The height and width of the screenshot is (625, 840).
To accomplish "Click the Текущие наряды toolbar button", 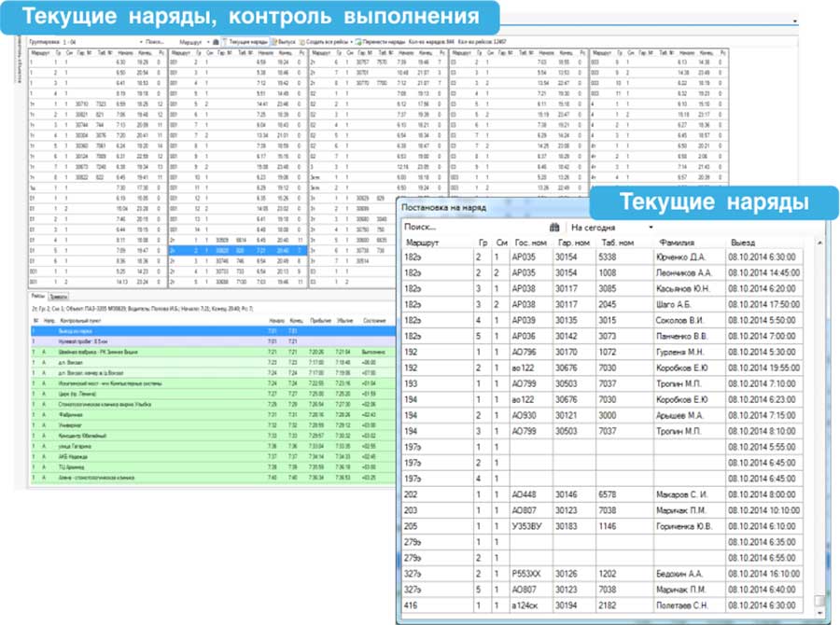I will point(247,42).
